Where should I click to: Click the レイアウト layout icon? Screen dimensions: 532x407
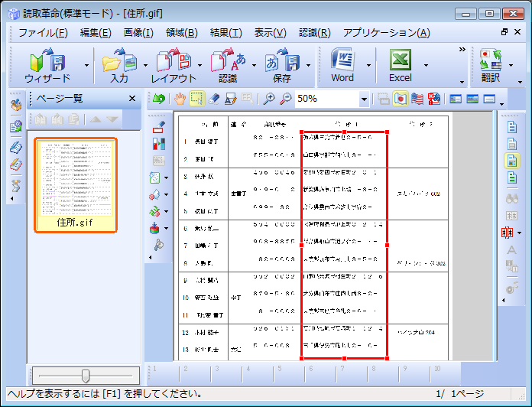(x=173, y=65)
